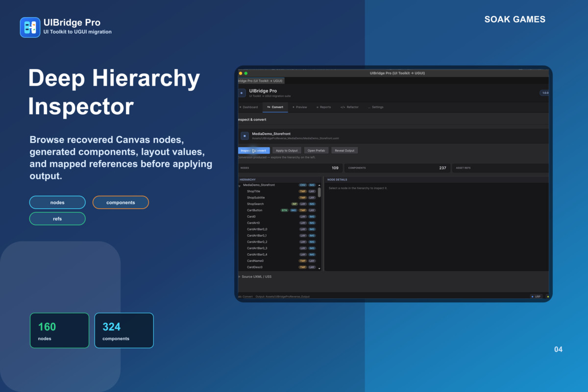Click the nodes pill tag
The image size is (588, 392).
point(57,202)
